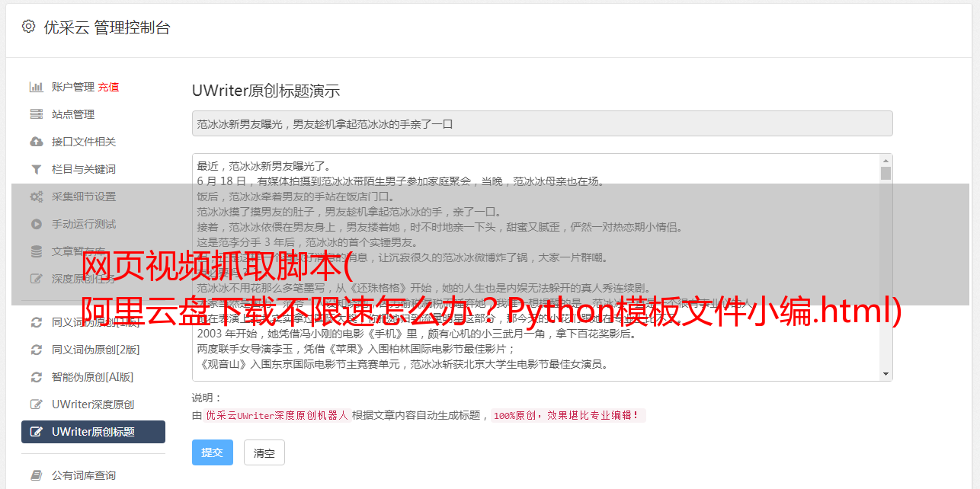The image size is (980, 489).
Task: Click the cloud upload icon for 接口文件相关
Action: coord(36,142)
